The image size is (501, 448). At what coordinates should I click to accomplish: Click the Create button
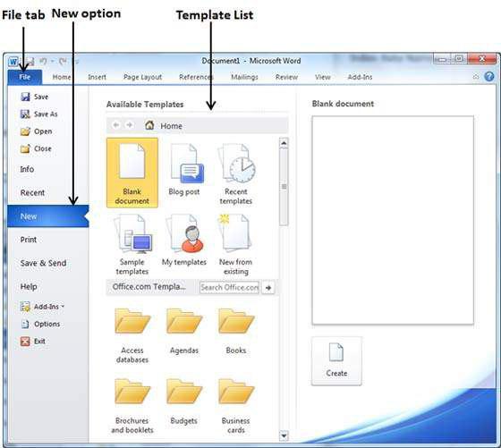(x=336, y=361)
